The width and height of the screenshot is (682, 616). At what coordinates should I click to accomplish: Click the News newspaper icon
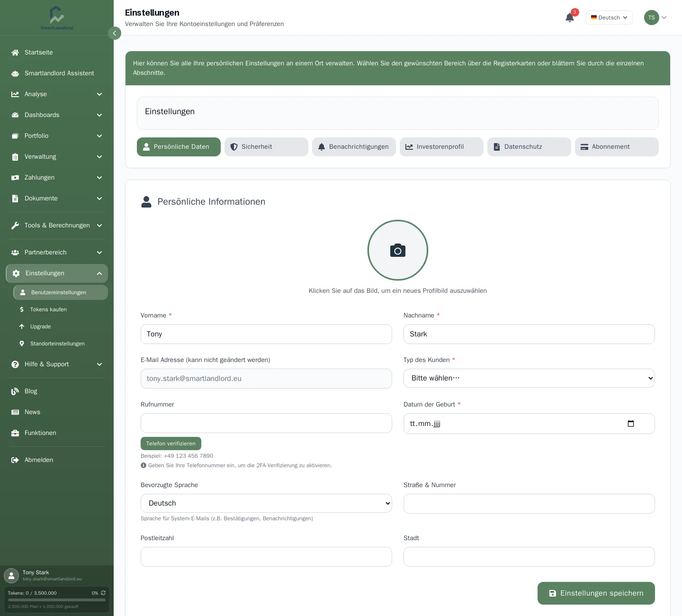(15, 412)
